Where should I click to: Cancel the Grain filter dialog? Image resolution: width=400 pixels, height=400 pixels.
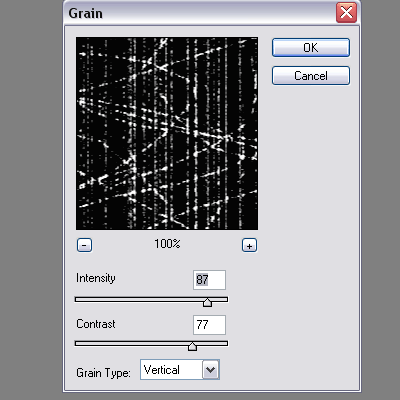(x=311, y=76)
